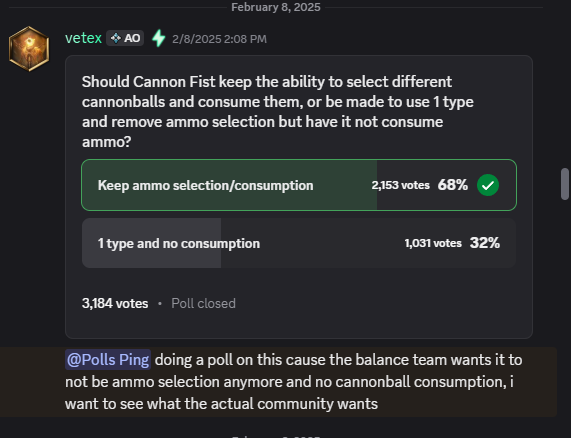
Task: Click the message timestamp 2/8/2025 2:08 PM
Action: (x=219, y=39)
